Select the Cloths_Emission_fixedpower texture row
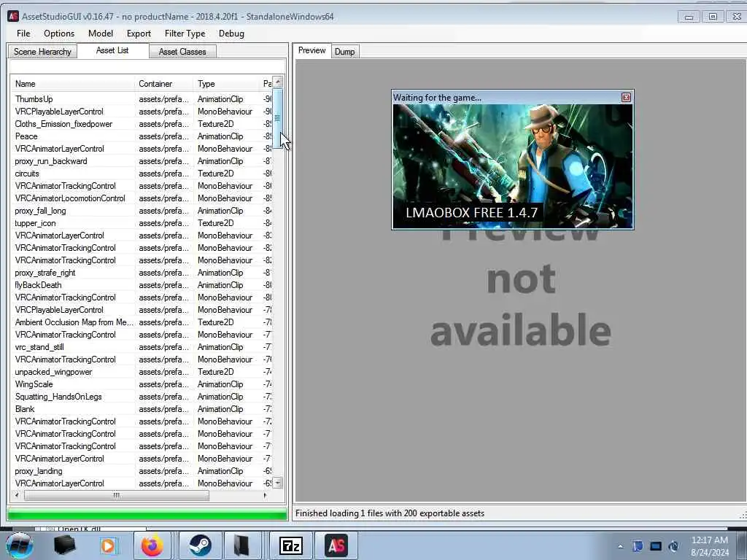 click(x=142, y=124)
